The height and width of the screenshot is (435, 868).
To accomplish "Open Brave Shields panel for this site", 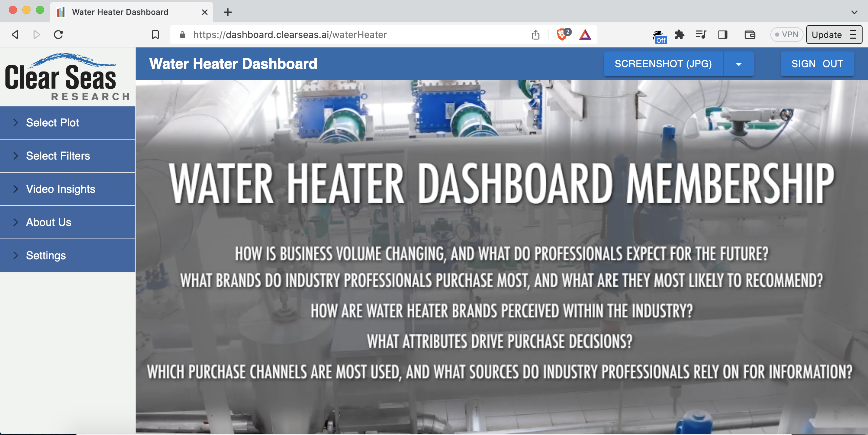I will tap(562, 34).
